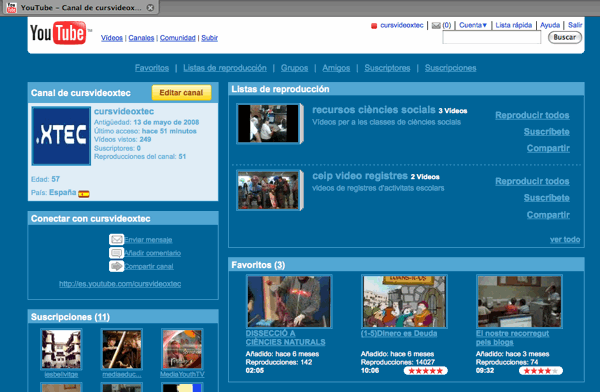The image size is (600, 392).
Task: Open the DISSECCIÓ A CIÈNCIES NATURALS video thumbnail
Action: point(289,302)
